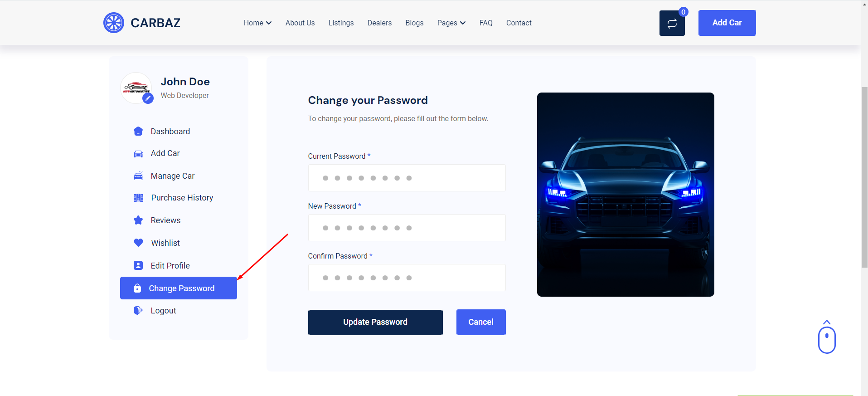Expand the Pages dropdown menu
Screen dimensions: 868x396
pyautogui.click(x=451, y=23)
